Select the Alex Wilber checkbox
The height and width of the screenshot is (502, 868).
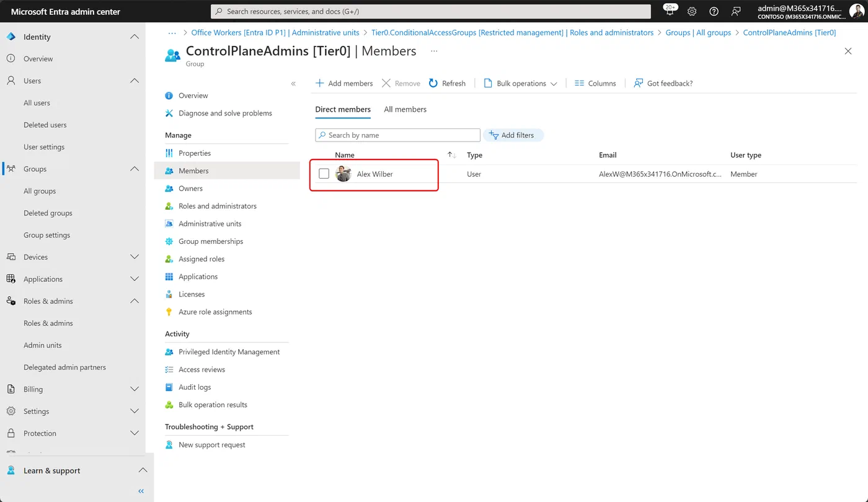coord(324,174)
